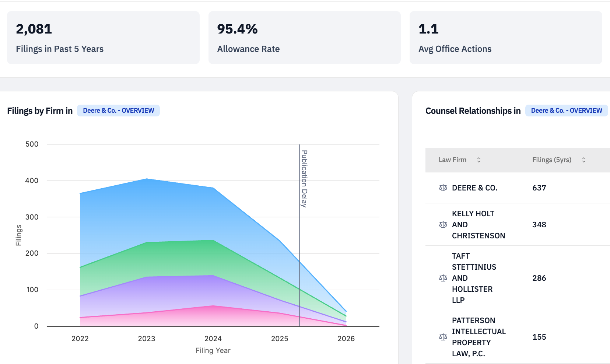Screen dimensions: 610x364
Task: Open the Allowance Rate card
Action: pyautogui.click(x=305, y=38)
